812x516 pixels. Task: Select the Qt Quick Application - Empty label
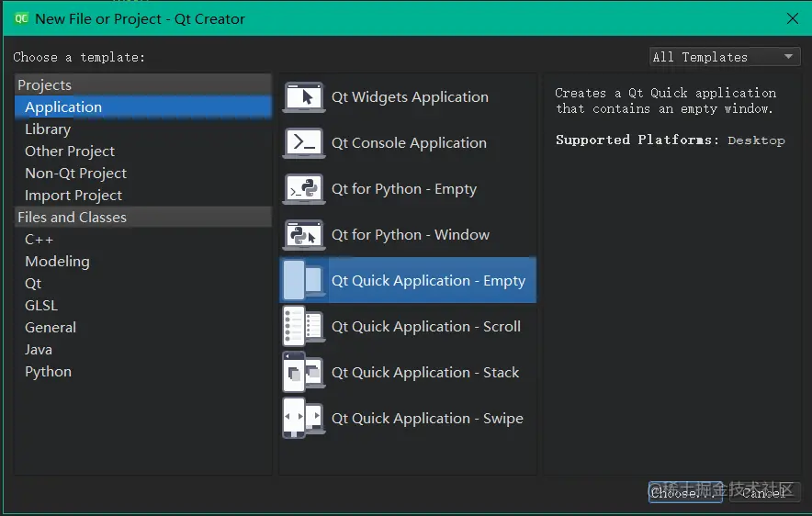(428, 281)
